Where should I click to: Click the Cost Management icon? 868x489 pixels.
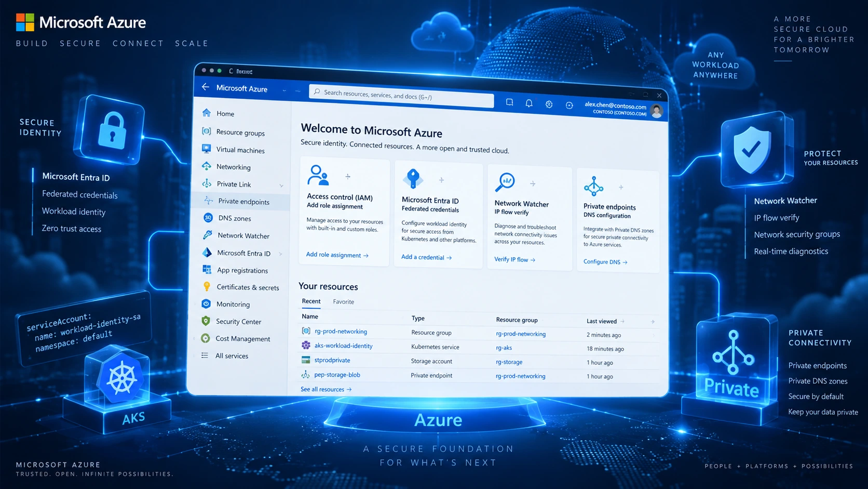(x=206, y=338)
